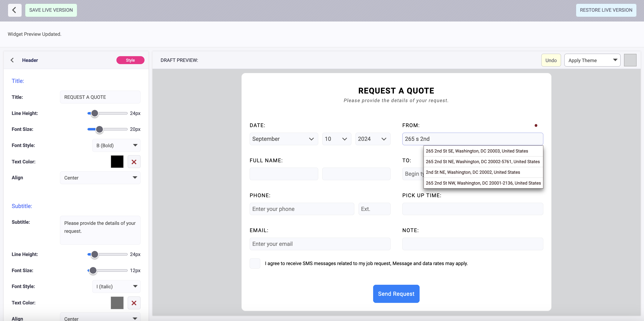Open the Apply Theme dropdown
This screenshot has width=644, height=321.
click(592, 60)
